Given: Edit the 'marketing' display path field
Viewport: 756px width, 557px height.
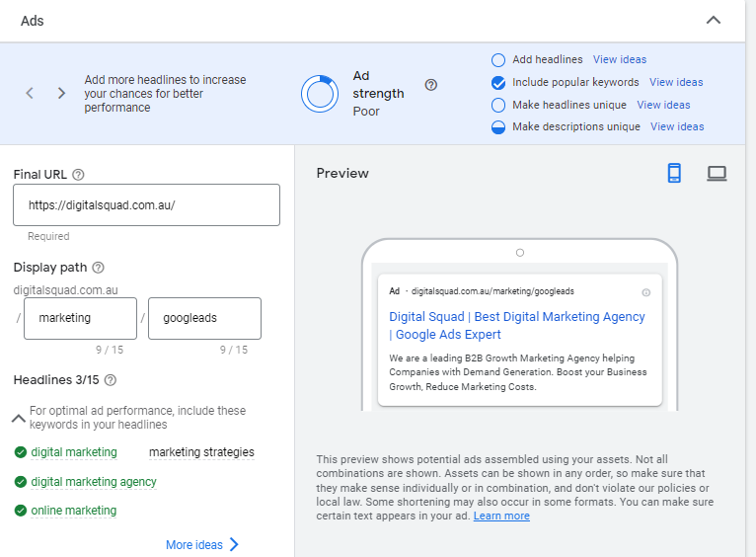Looking at the screenshot, I should click(x=81, y=318).
